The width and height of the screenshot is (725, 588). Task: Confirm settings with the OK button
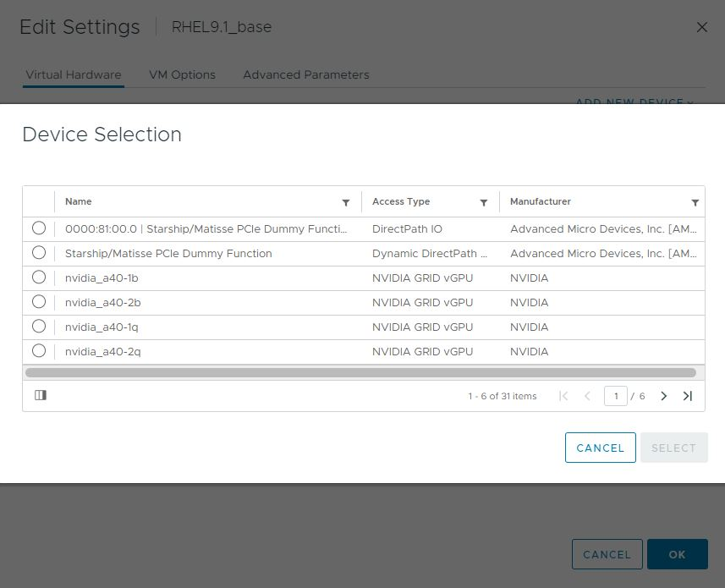(677, 554)
